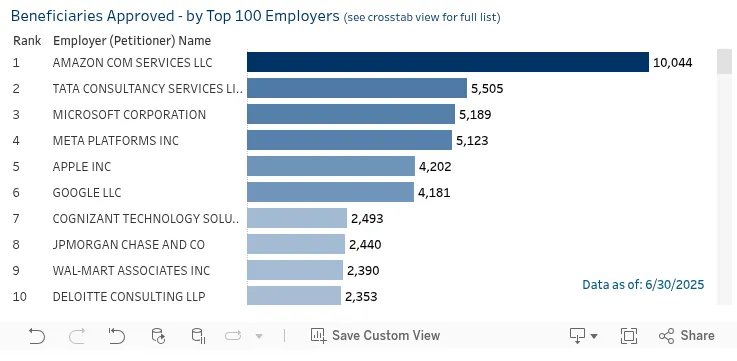Viewport: 737px width, 361px height.
Task: Click the Refresh data icon
Action: coord(158,336)
